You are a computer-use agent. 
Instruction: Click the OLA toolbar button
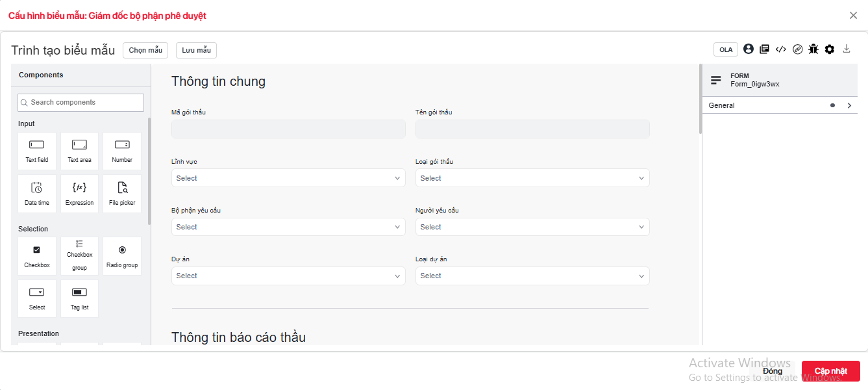click(x=725, y=49)
